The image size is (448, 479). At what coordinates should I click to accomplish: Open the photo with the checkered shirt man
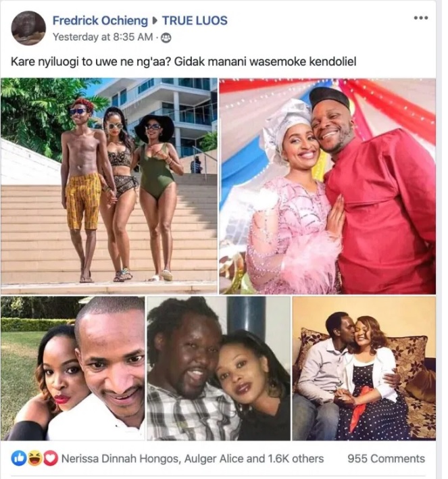click(x=218, y=368)
